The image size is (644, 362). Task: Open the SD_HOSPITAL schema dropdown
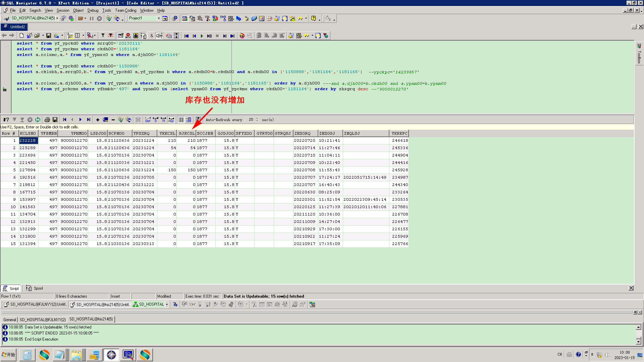click(x=167, y=304)
